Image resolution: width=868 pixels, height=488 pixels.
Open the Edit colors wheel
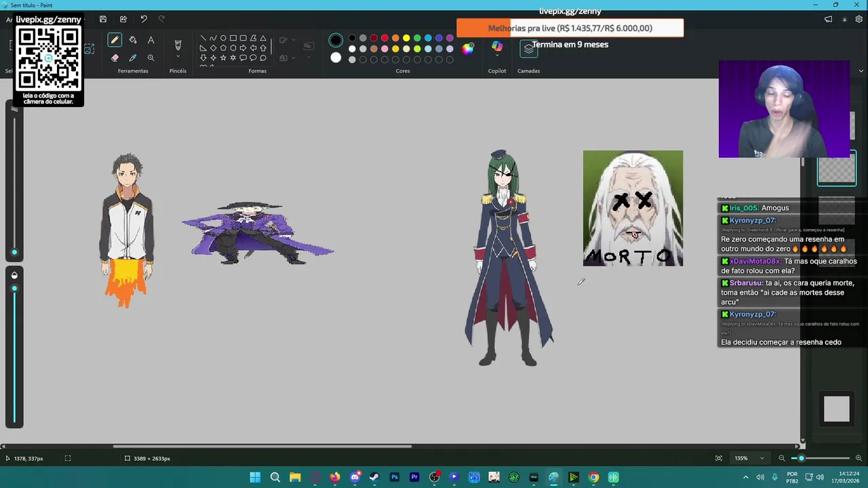468,48
